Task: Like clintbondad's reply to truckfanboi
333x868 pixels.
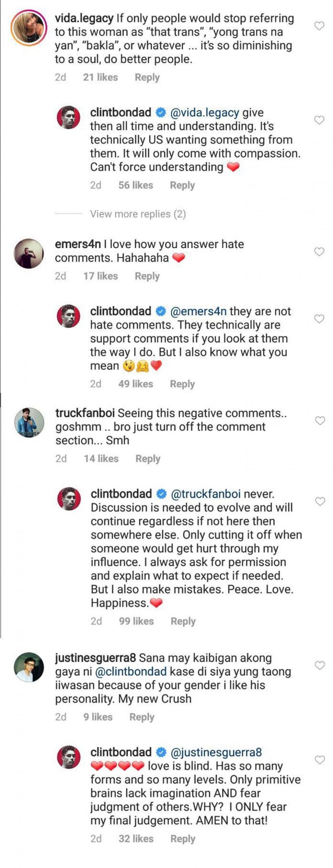Action: pyautogui.click(x=319, y=502)
